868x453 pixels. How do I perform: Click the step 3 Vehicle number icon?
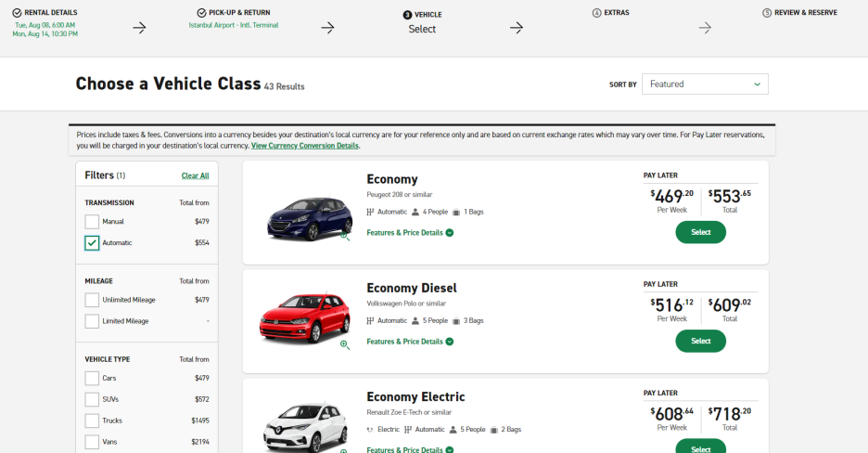[407, 15]
